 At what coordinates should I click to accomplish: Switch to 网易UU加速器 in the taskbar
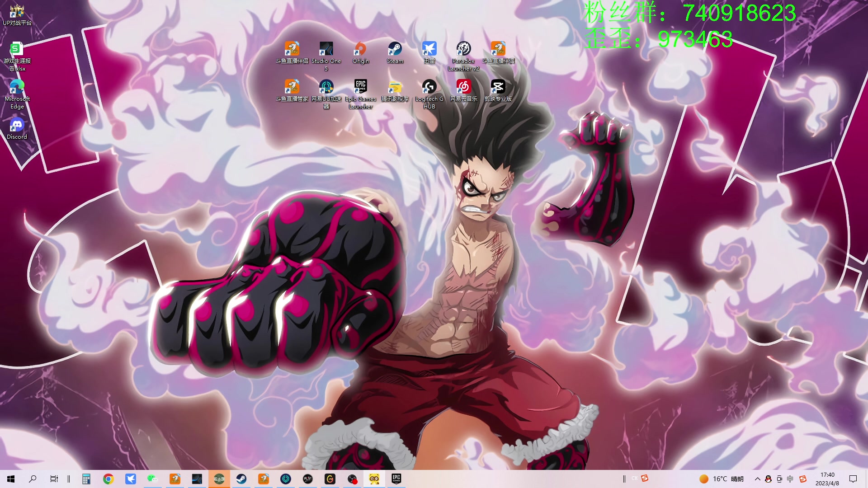coord(286,479)
